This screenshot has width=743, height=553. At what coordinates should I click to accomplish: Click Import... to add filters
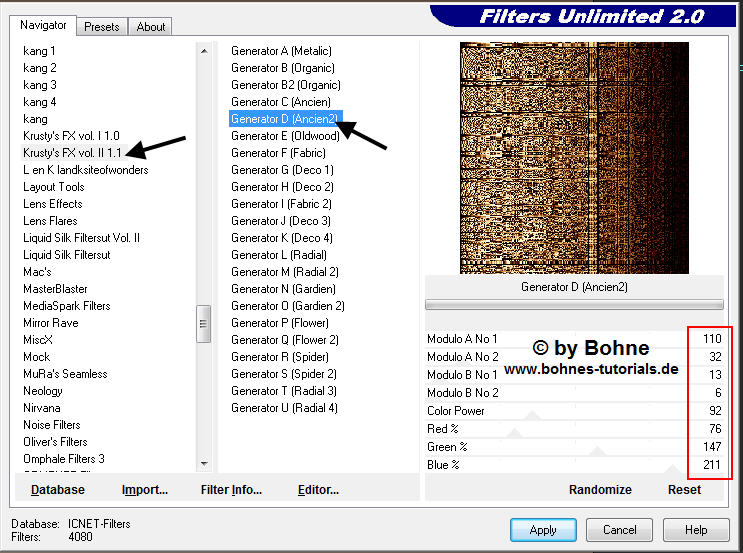[x=145, y=489]
